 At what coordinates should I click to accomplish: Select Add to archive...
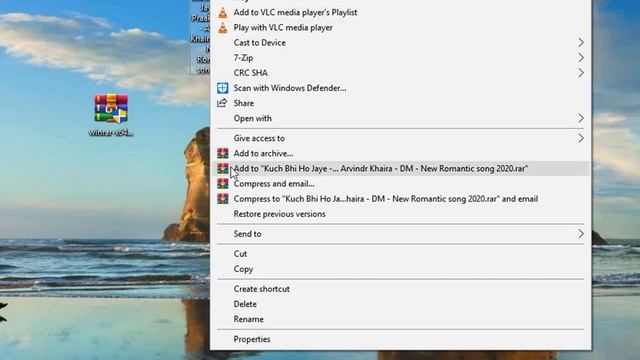point(263,153)
